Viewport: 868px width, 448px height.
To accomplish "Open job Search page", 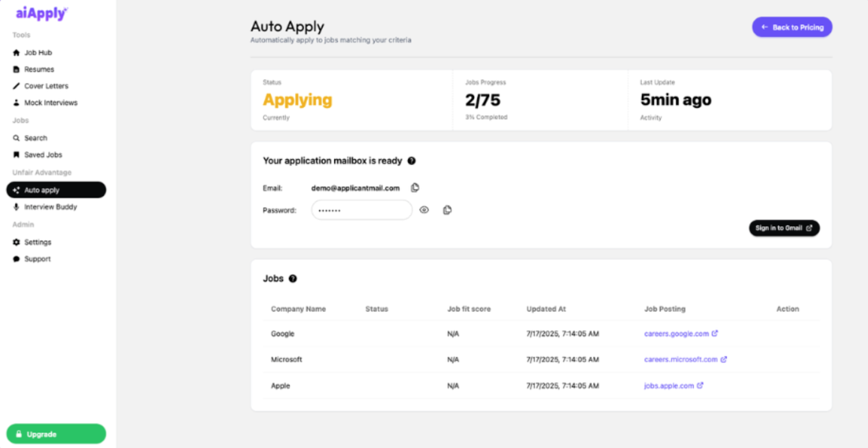I will click(x=36, y=138).
